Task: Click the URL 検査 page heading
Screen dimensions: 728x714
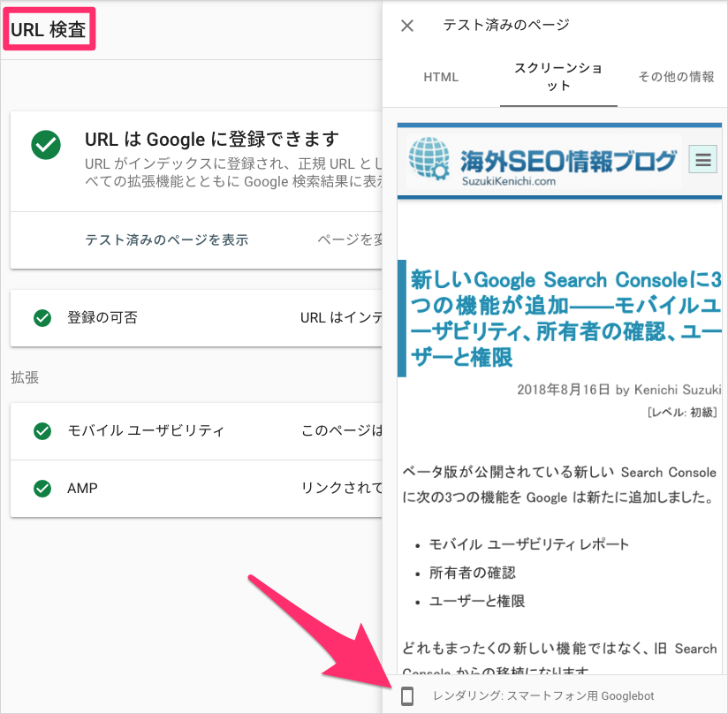Action: [x=49, y=30]
